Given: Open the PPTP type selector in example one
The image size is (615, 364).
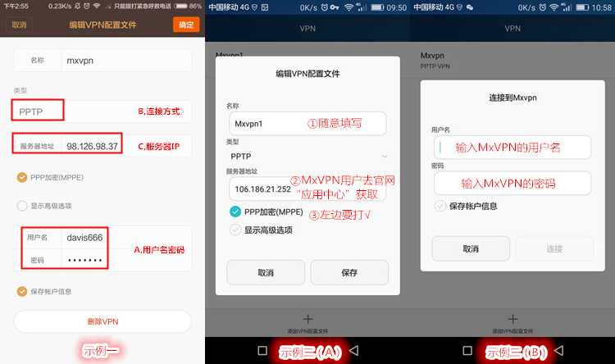Looking at the screenshot, I should pos(102,111).
